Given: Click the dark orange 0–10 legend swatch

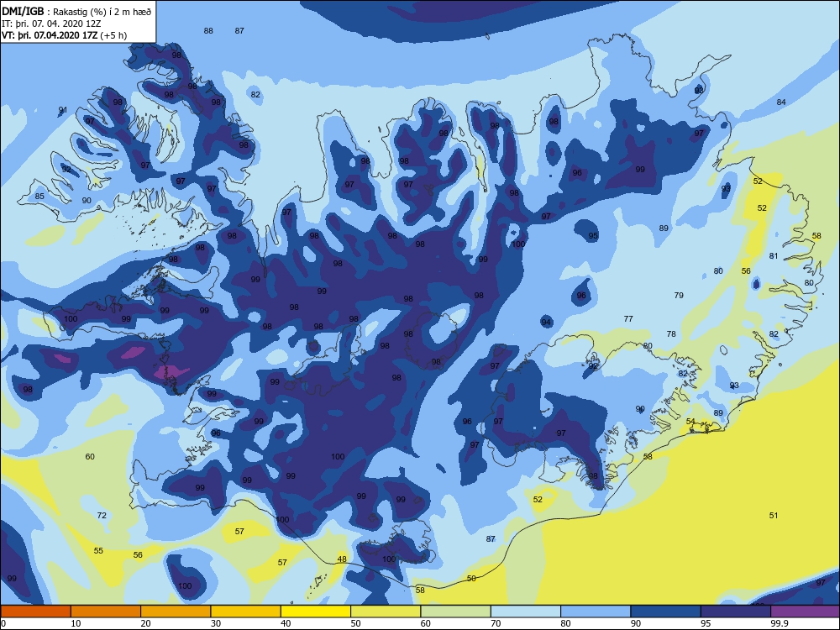Looking at the screenshot, I should pyautogui.click(x=35, y=612).
